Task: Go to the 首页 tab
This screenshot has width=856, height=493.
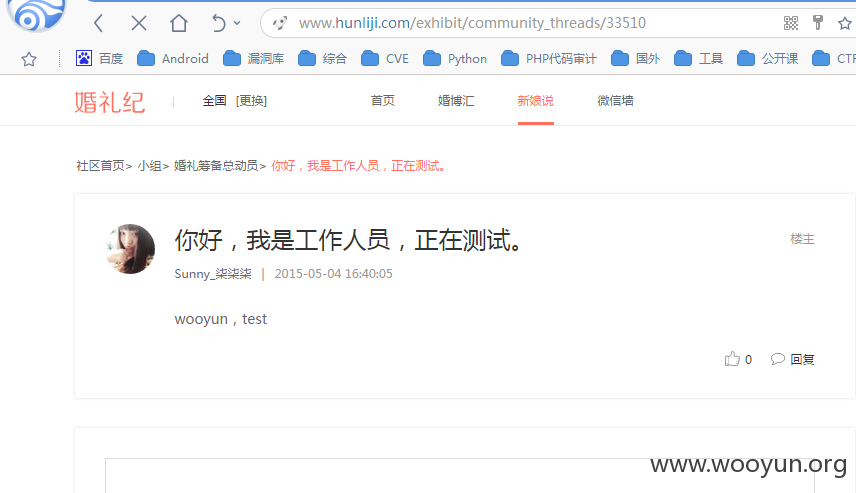Action: click(x=383, y=100)
